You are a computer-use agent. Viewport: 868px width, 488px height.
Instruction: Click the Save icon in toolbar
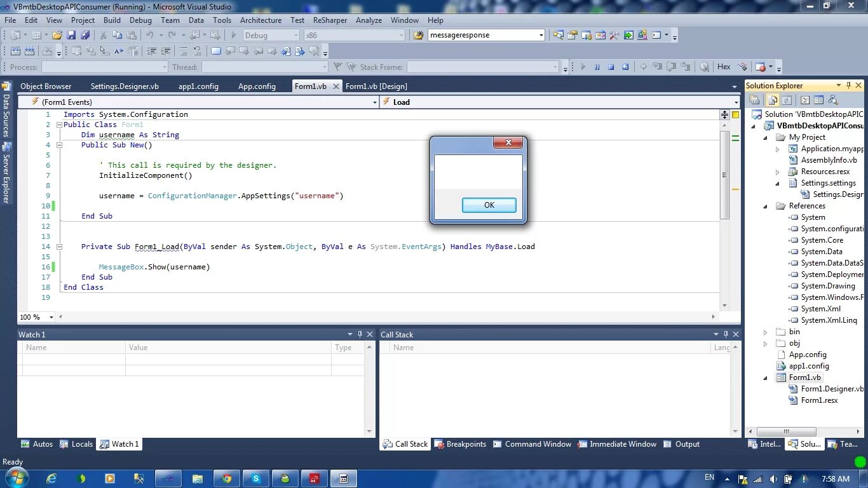pyautogui.click(x=71, y=35)
